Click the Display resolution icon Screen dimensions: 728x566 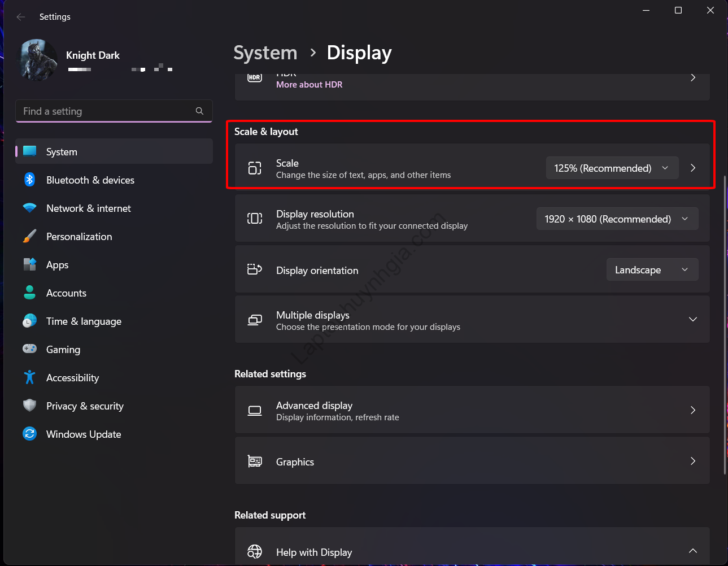(255, 219)
